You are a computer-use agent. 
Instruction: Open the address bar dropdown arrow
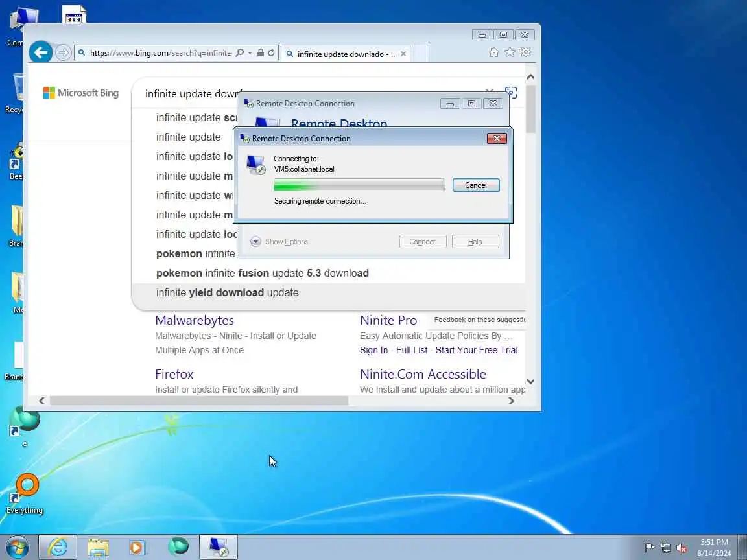[250, 53]
